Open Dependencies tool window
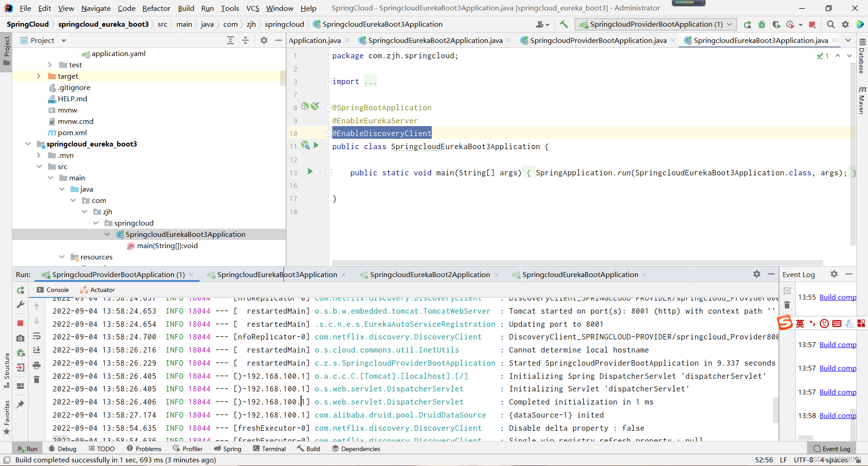Viewport: 868px width, 466px height. [x=356, y=449]
